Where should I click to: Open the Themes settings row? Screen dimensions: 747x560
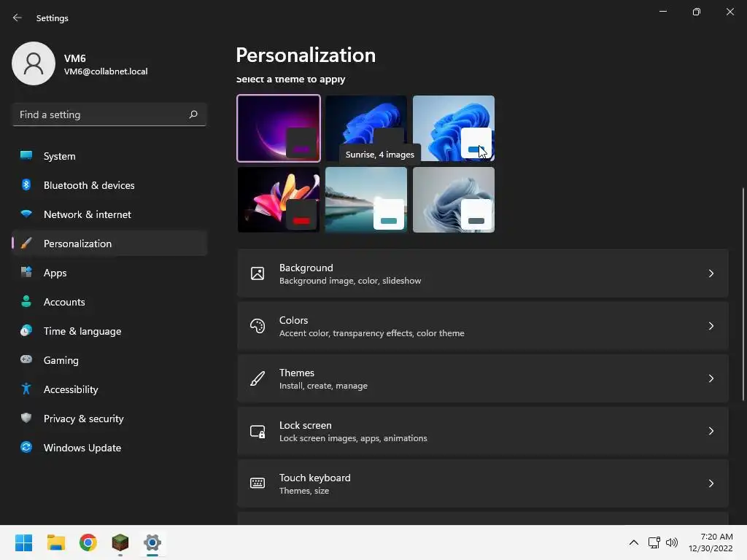click(483, 378)
